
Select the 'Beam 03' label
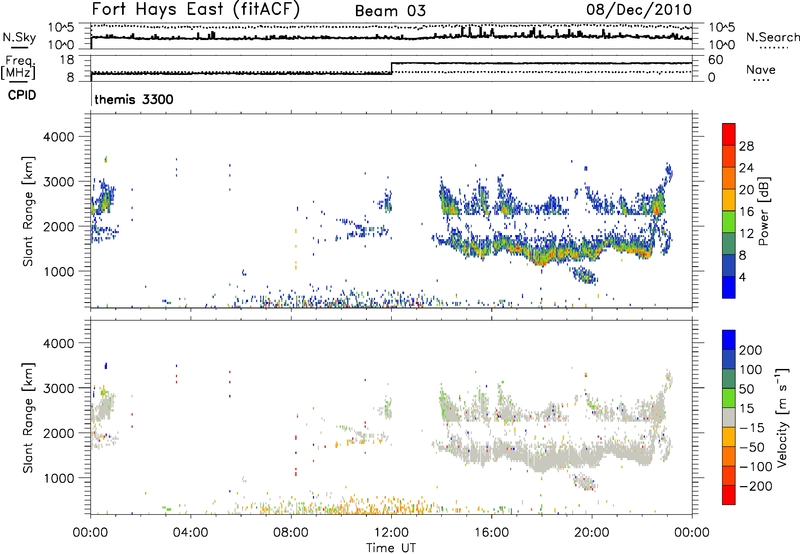[390, 11]
